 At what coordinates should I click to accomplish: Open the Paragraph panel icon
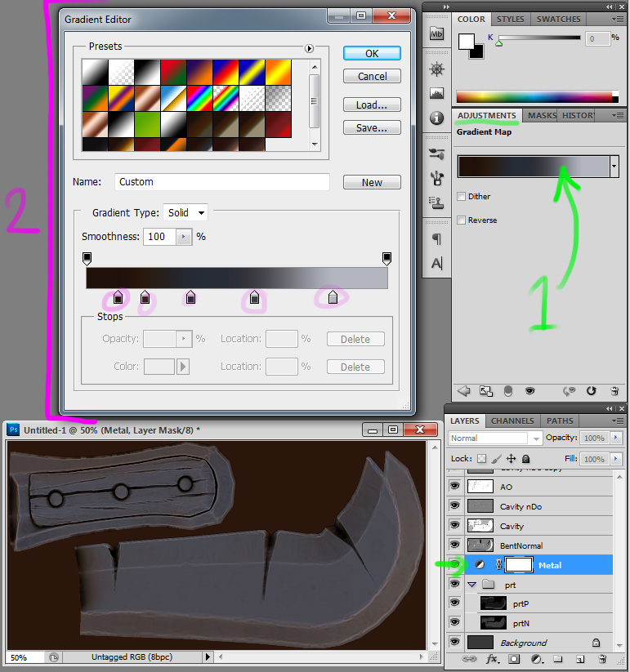[x=436, y=238]
